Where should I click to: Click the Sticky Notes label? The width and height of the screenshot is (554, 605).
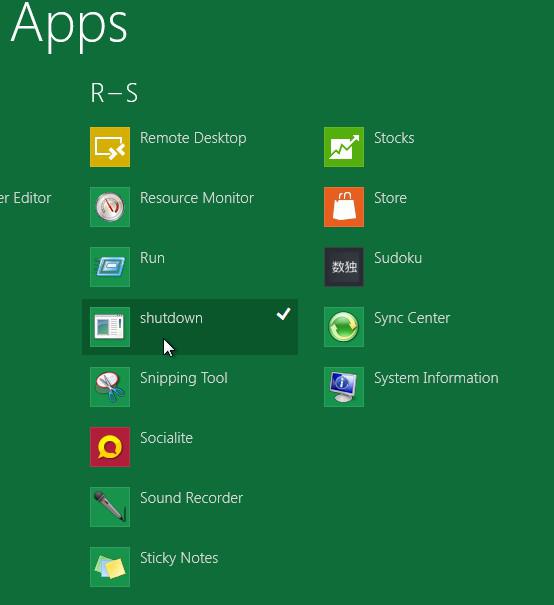coord(179,558)
